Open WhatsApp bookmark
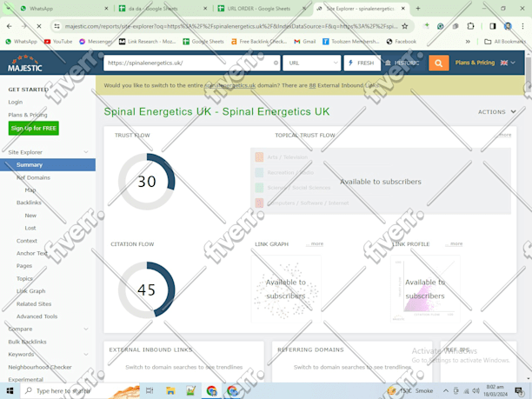 pos(21,42)
